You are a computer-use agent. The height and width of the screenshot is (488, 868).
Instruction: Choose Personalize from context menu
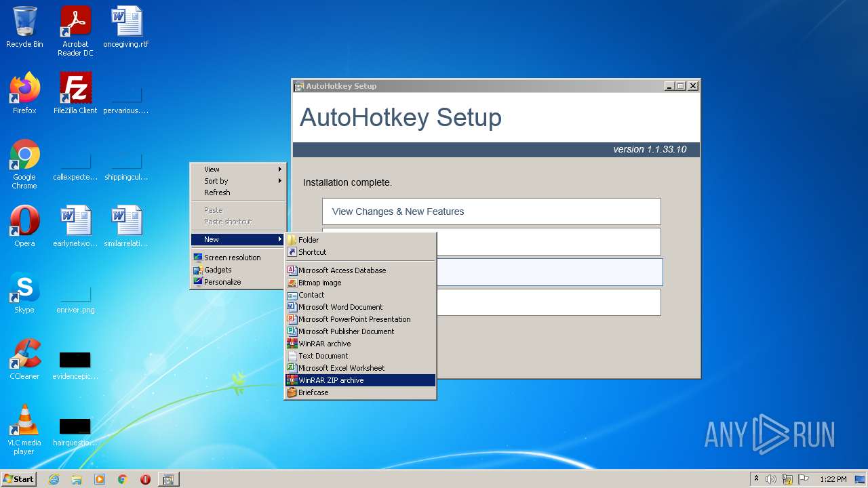tap(238, 282)
